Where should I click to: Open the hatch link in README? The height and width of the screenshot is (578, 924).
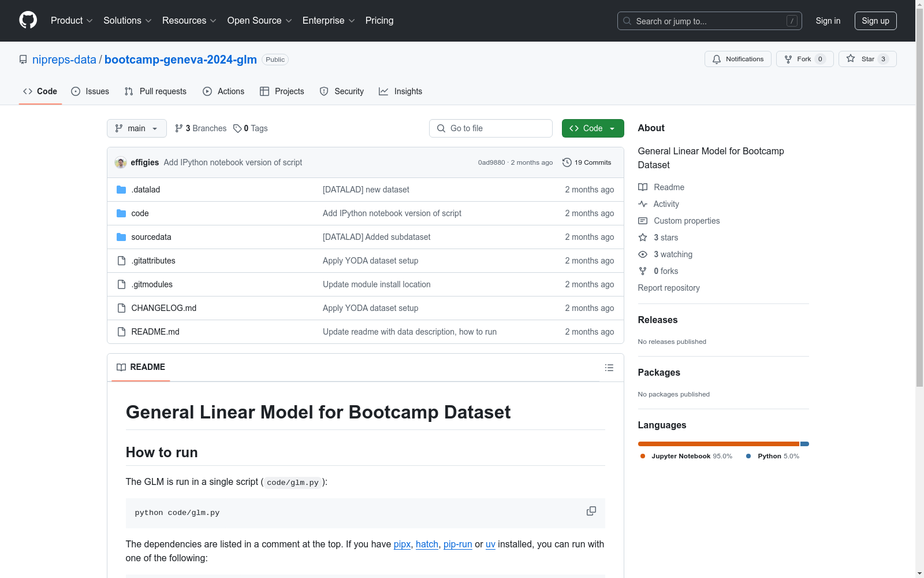427,544
